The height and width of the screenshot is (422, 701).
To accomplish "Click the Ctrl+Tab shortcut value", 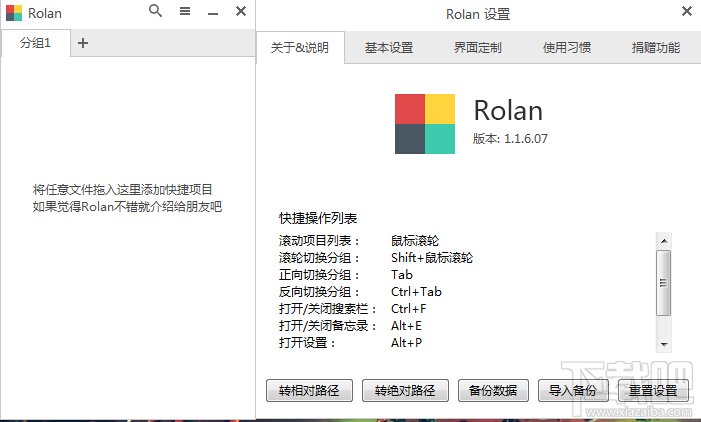I will point(416,291).
